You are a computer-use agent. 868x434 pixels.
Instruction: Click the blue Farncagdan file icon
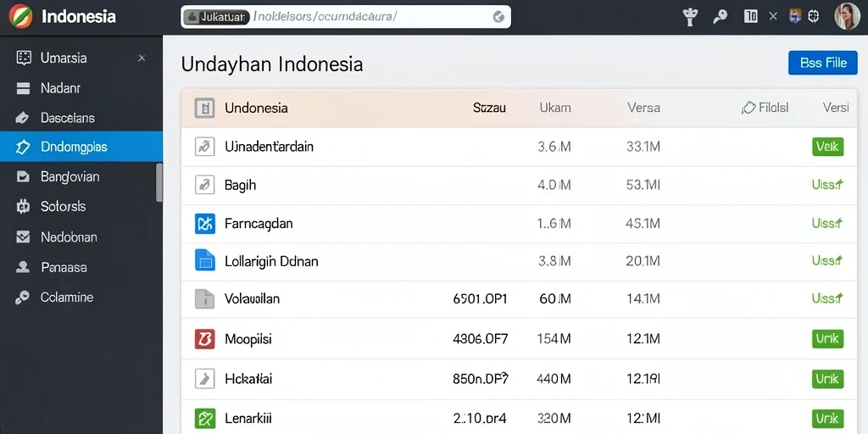(x=204, y=224)
